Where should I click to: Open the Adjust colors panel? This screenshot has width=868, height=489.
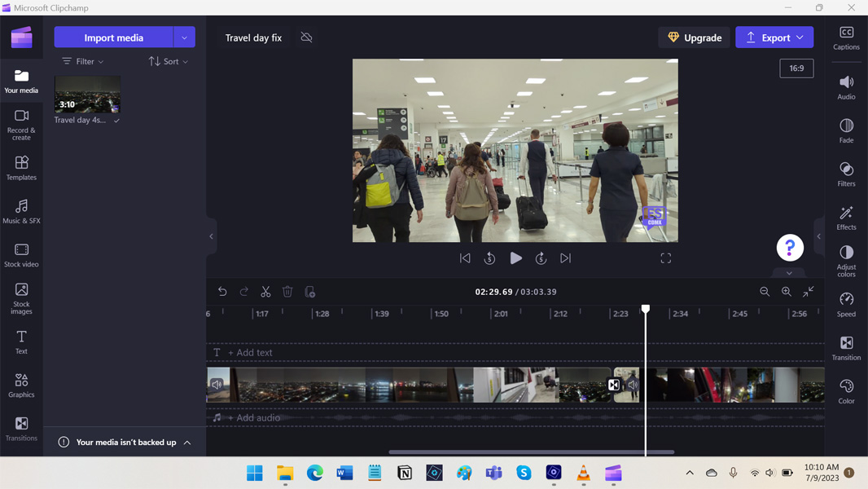tap(846, 260)
